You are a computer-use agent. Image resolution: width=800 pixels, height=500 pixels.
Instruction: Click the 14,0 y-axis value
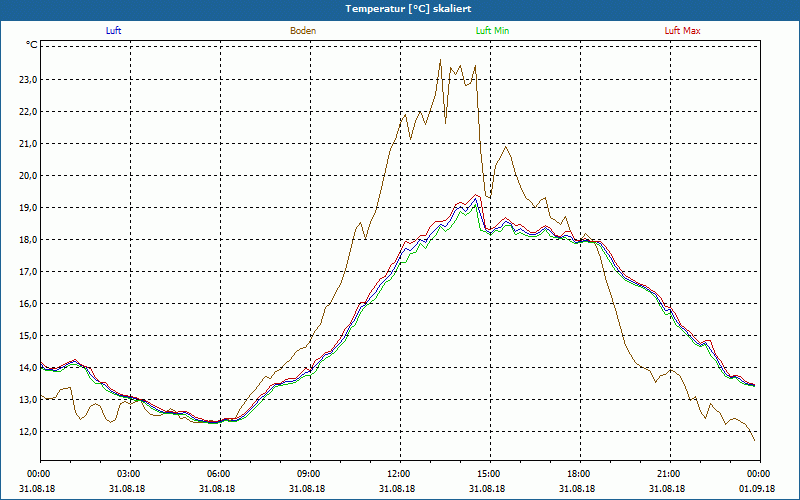(x=28, y=368)
